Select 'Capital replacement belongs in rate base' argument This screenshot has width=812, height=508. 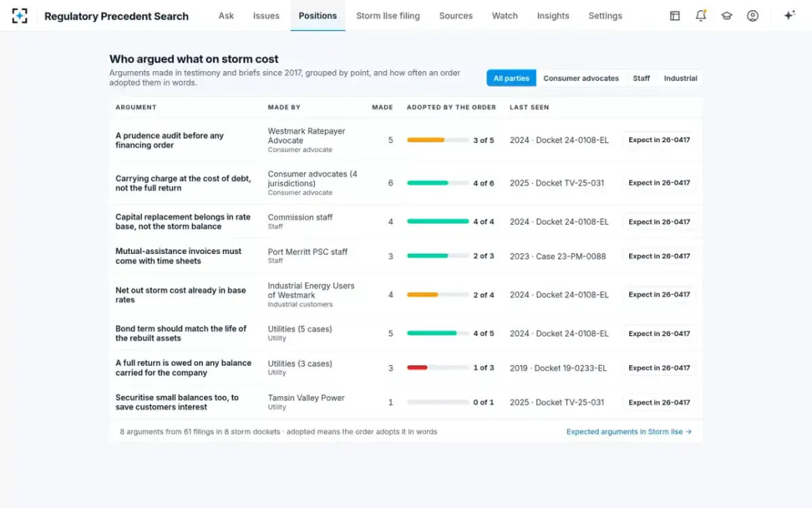click(x=183, y=221)
